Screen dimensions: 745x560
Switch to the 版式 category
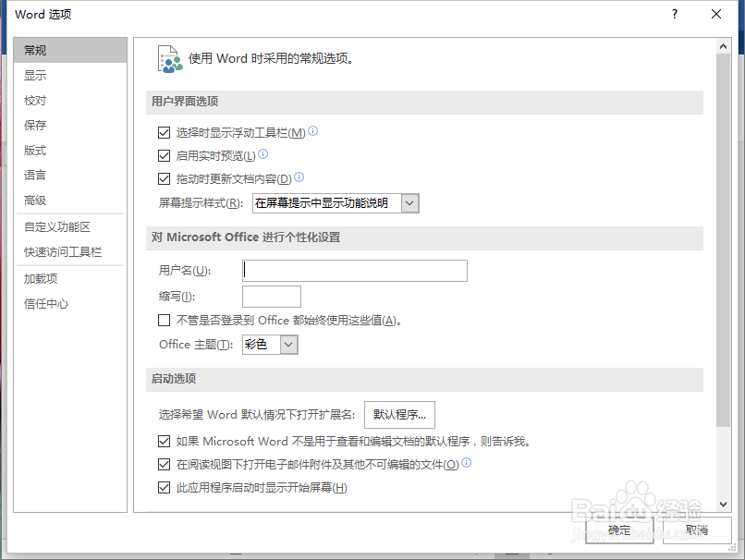tap(70, 151)
